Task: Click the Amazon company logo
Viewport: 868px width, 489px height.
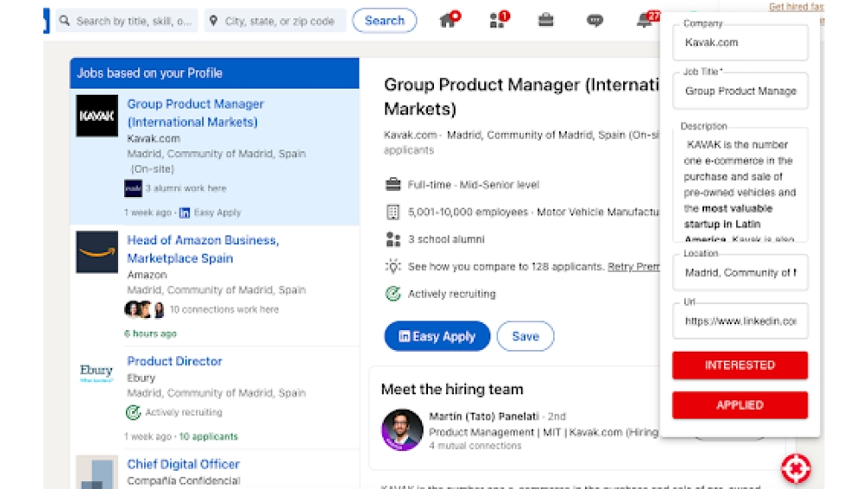Action: (x=97, y=252)
